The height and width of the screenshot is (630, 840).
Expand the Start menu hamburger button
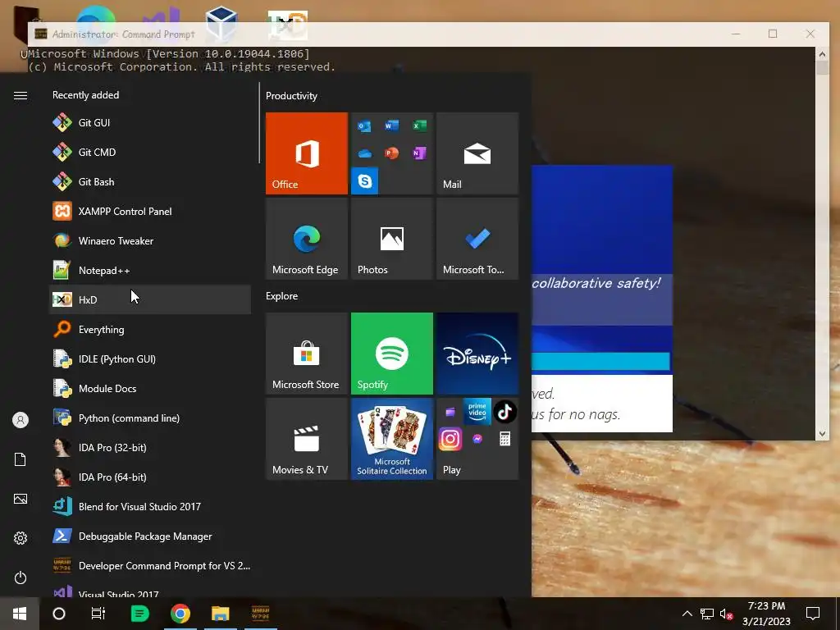pos(21,95)
